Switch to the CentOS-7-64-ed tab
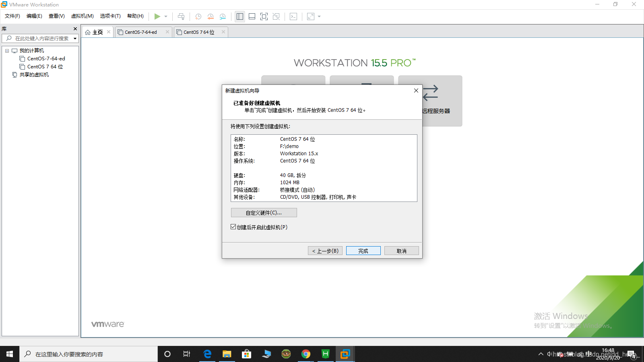644x362 pixels. [x=141, y=32]
